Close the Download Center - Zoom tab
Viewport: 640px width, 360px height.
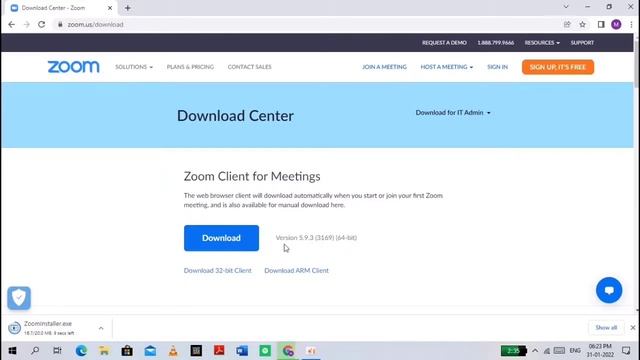pyautogui.click(x=110, y=8)
